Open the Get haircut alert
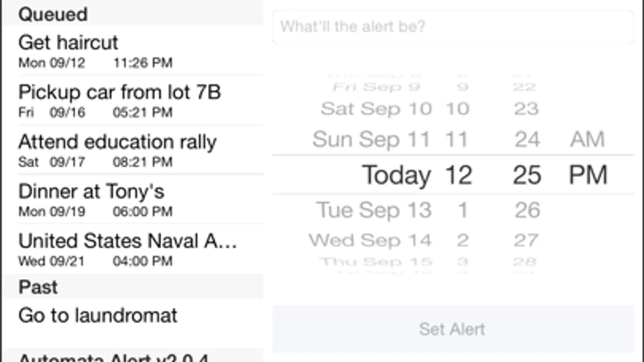Viewport: 644px width, 362px height. (x=133, y=51)
